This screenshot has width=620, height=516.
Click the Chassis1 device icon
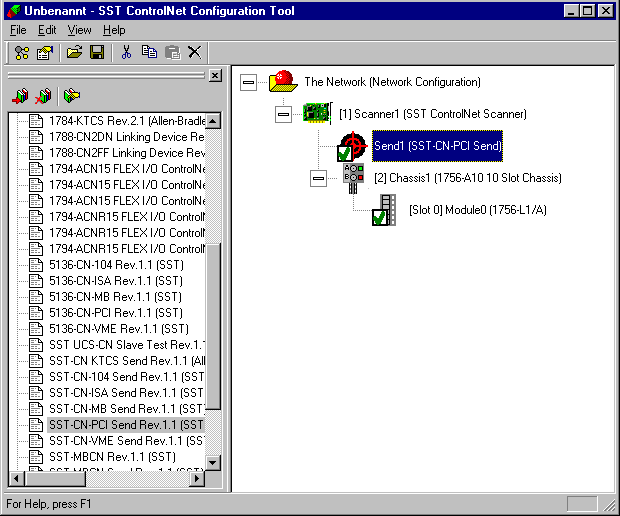point(353,178)
